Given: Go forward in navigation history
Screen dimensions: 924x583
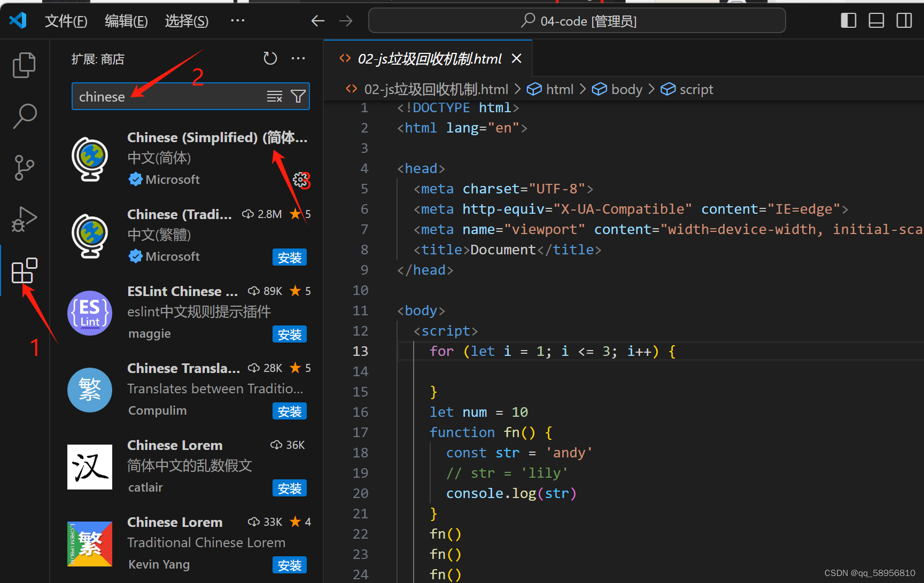Looking at the screenshot, I should coord(346,21).
